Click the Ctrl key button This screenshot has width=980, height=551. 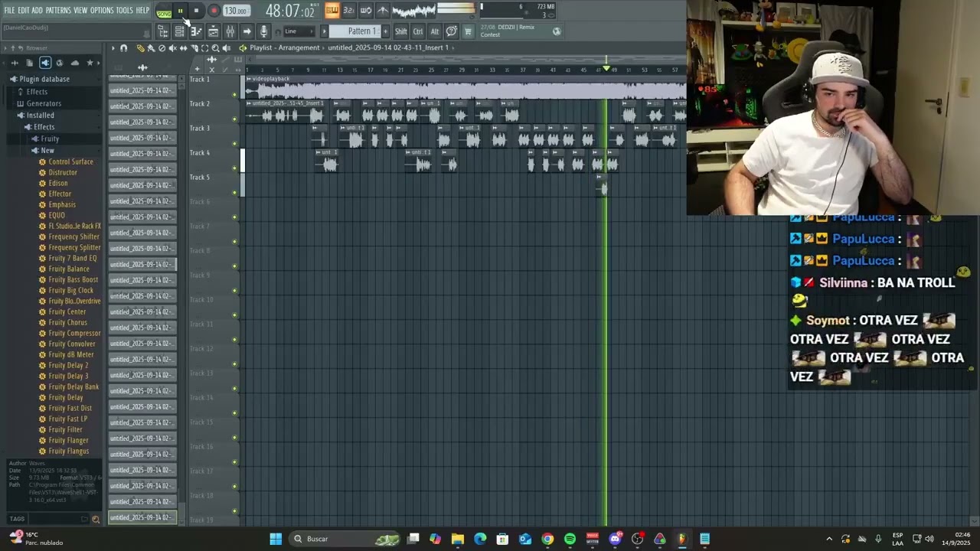click(x=418, y=31)
